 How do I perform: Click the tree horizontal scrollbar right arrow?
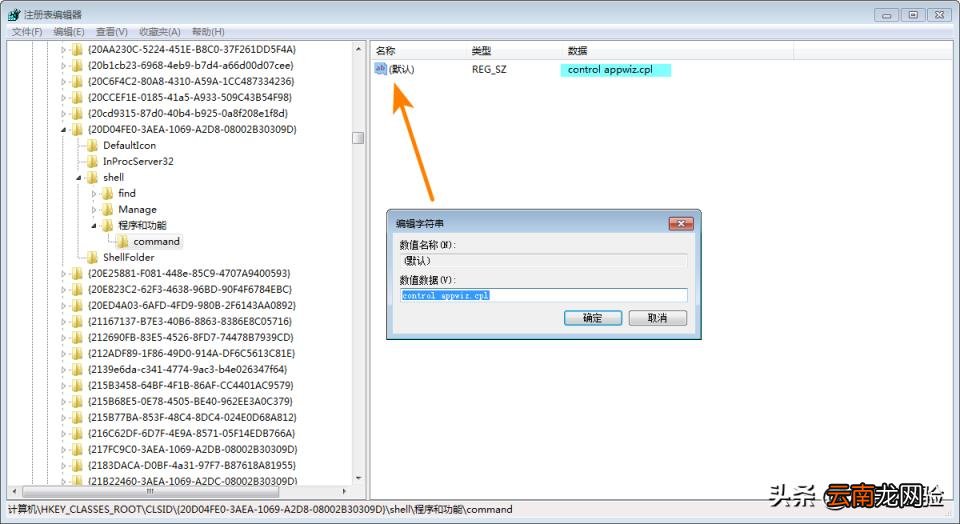click(345, 491)
